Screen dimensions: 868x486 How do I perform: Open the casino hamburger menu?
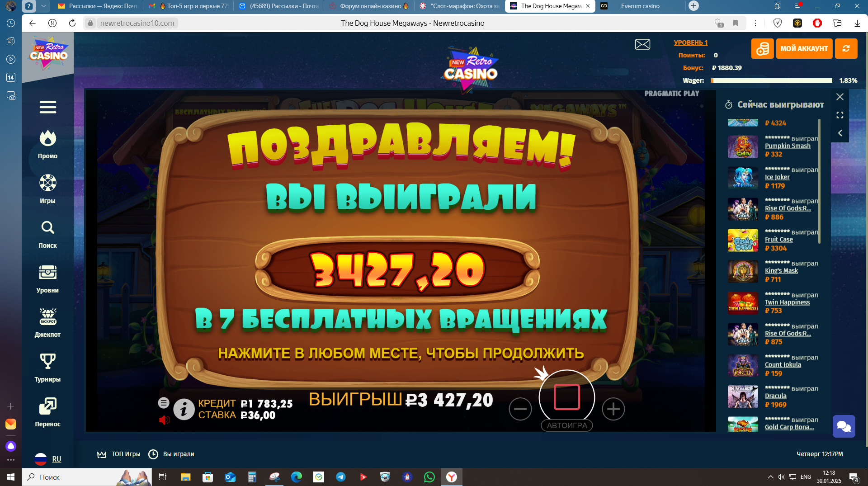[48, 107]
